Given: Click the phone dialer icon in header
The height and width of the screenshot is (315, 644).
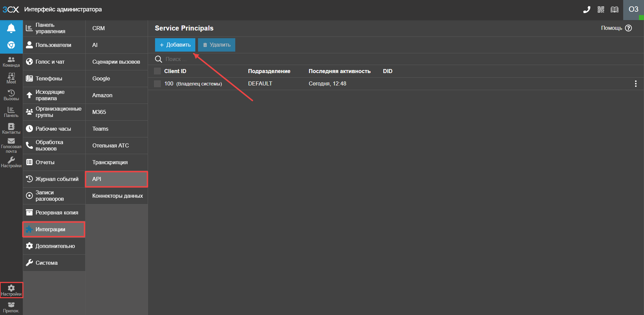Looking at the screenshot, I should [x=587, y=10].
